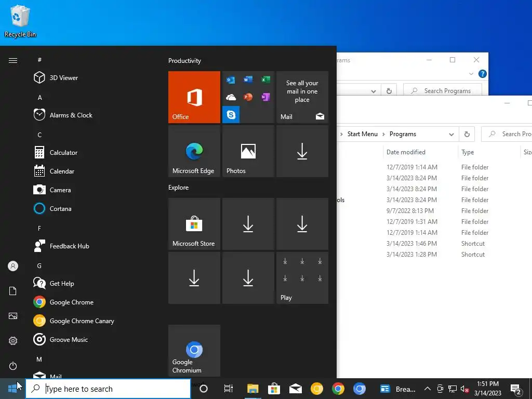Open Mail taskbar icon
This screenshot has width=532, height=399.
coord(296,389)
